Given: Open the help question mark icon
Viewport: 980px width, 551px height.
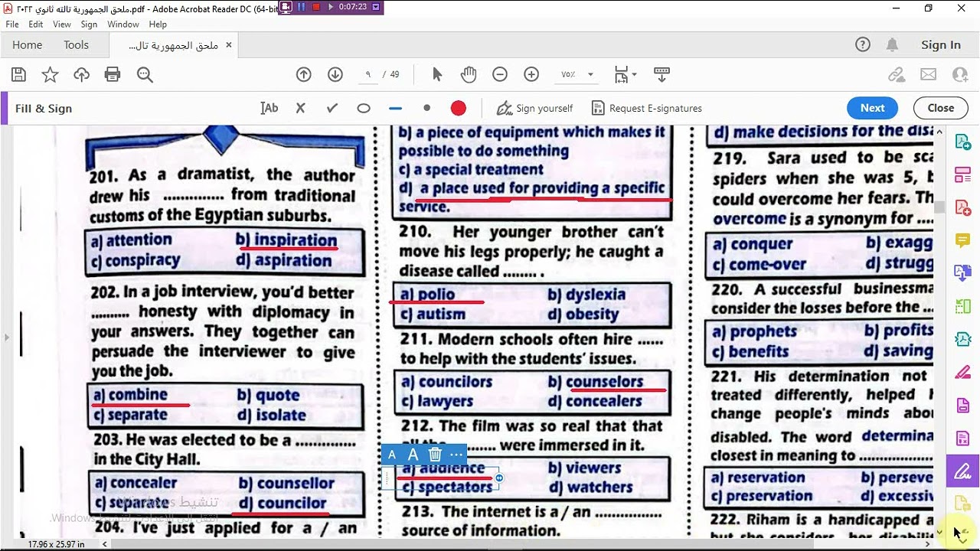Looking at the screenshot, I should click(x=863, y=44).
